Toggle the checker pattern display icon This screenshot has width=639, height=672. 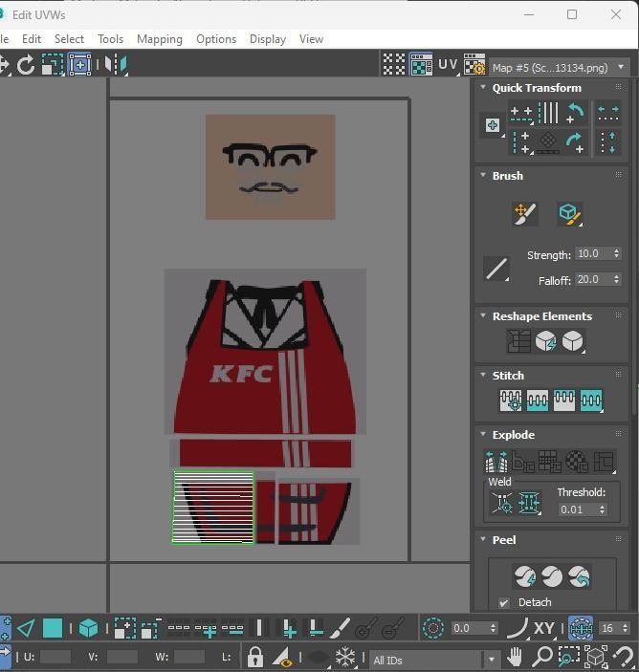[394, 65]
